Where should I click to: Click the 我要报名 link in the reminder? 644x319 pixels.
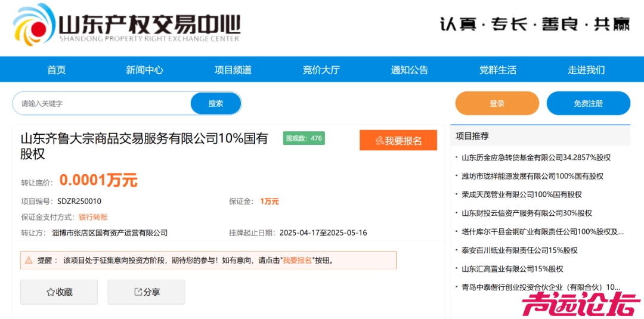pyautogui.click(x=297, y=261)
